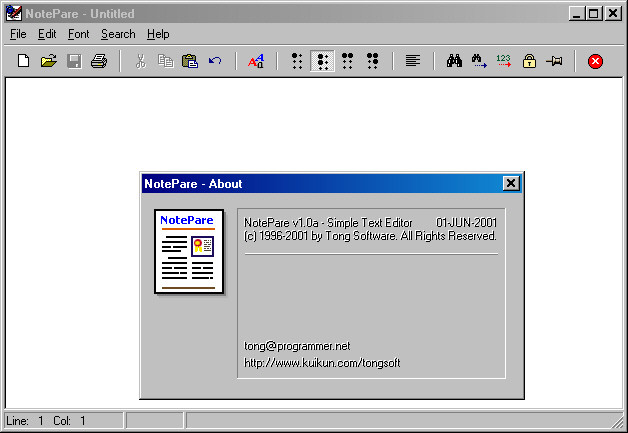The image size is (628, 433).
Task: Open the Font menu
Action: coord(78,34)
